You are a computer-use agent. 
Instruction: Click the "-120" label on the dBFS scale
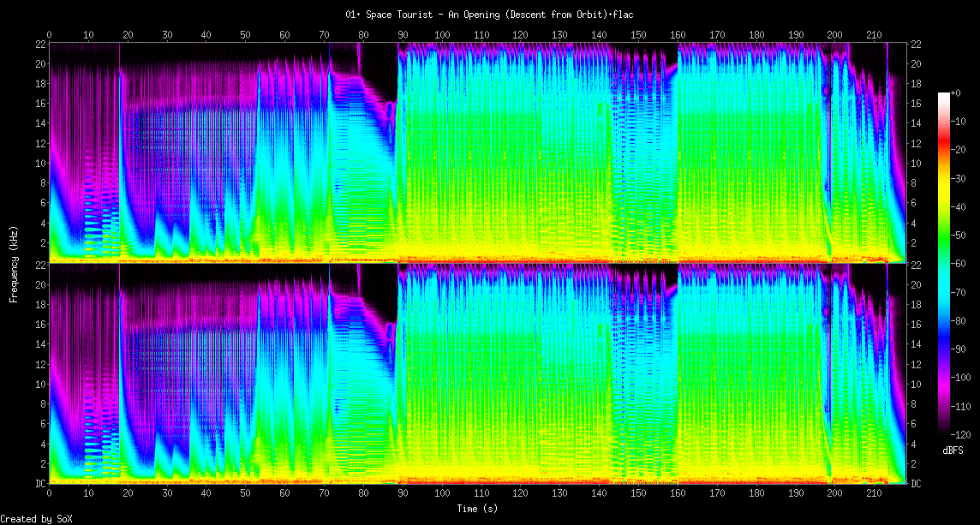(x=961, y=434)
